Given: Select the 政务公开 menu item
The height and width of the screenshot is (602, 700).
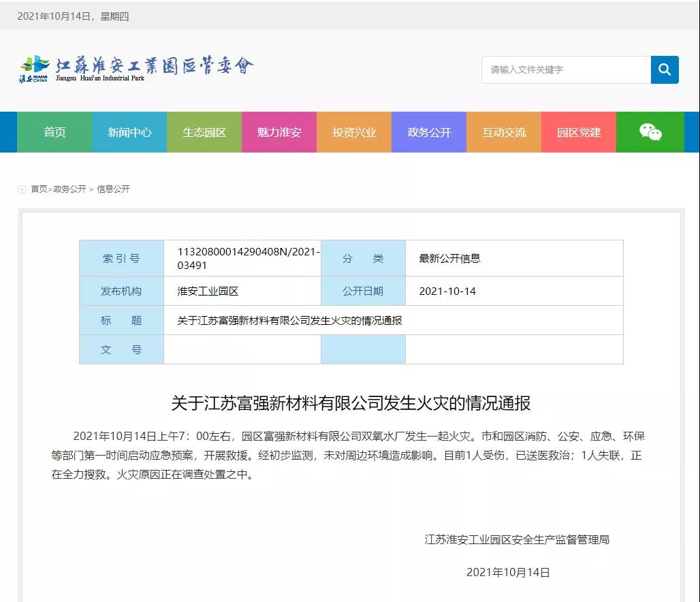Looking at the screenshot, I should 428,132.
